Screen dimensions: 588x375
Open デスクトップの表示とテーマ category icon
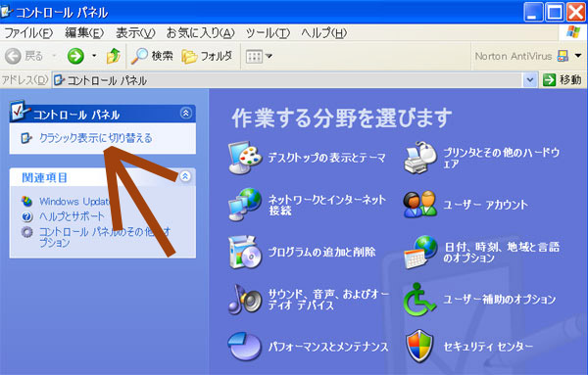(245, 158)
